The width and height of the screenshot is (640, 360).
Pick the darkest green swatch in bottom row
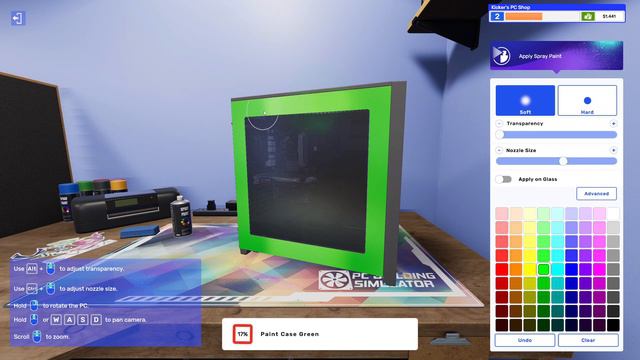click(543, 325)
